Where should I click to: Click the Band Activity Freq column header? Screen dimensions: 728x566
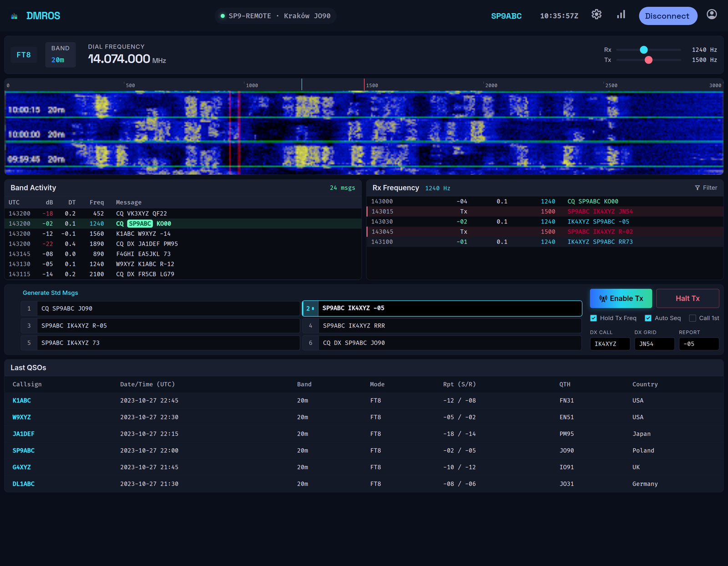(96, 202)
